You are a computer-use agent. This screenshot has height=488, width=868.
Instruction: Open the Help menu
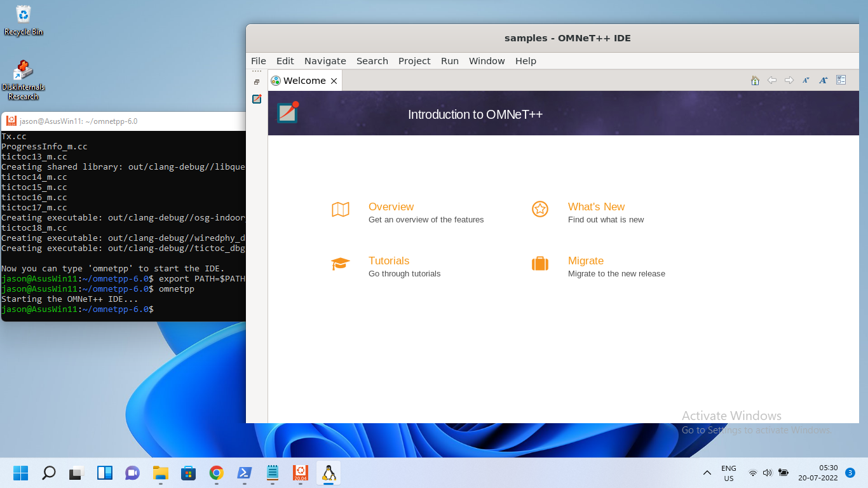pyautogui.click(x=526, y=61)
